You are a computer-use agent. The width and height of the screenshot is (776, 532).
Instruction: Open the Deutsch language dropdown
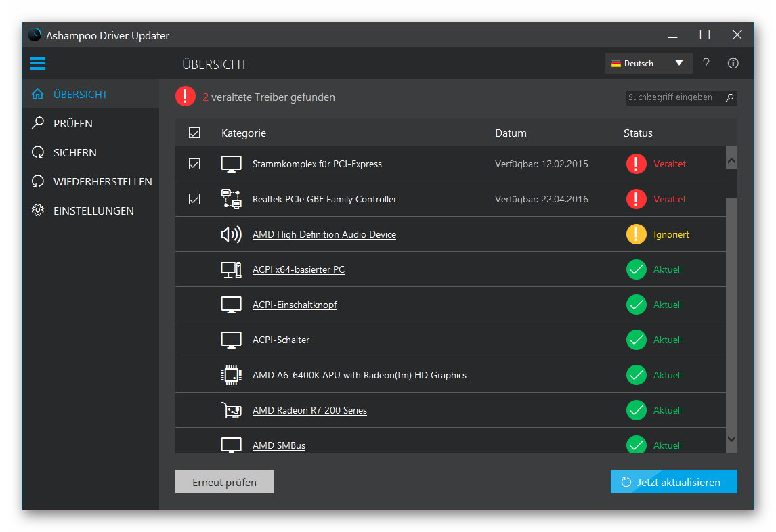point(647,63)
